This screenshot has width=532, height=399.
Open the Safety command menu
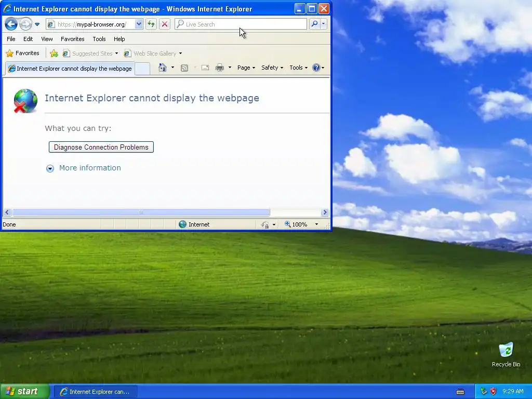(x=272, y=68)
